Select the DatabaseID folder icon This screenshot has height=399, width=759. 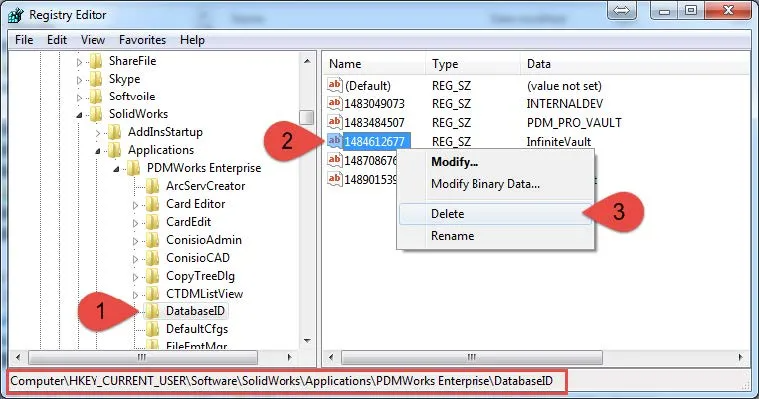click(152, 311)
